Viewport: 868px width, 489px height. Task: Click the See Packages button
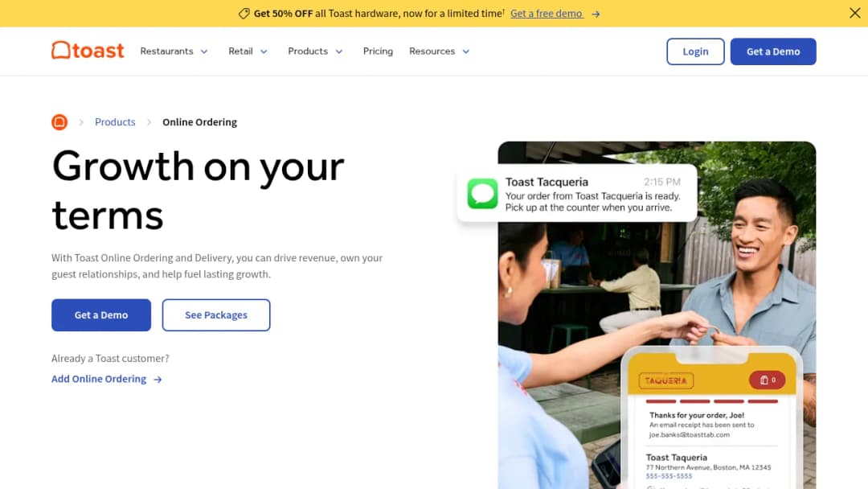[216, 315]
